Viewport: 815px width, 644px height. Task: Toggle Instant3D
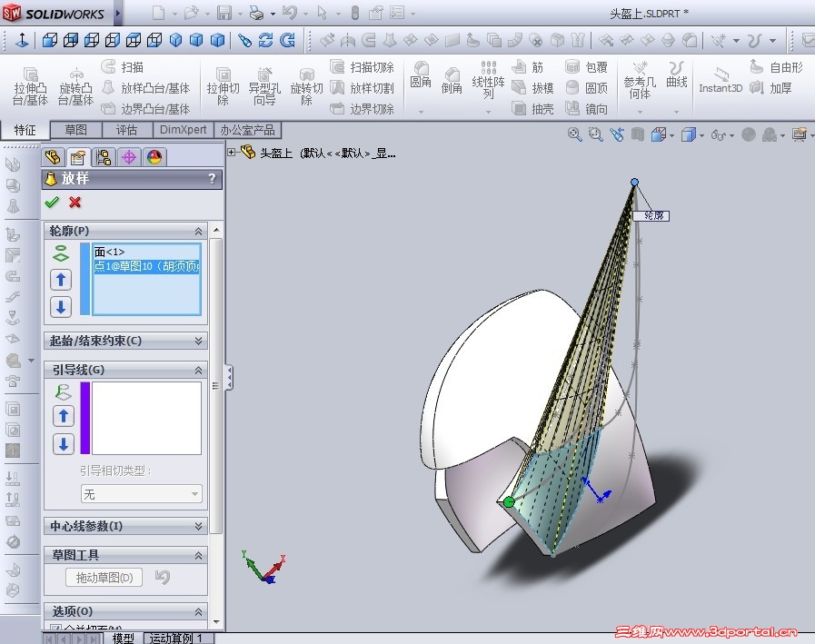click(721, 81)
